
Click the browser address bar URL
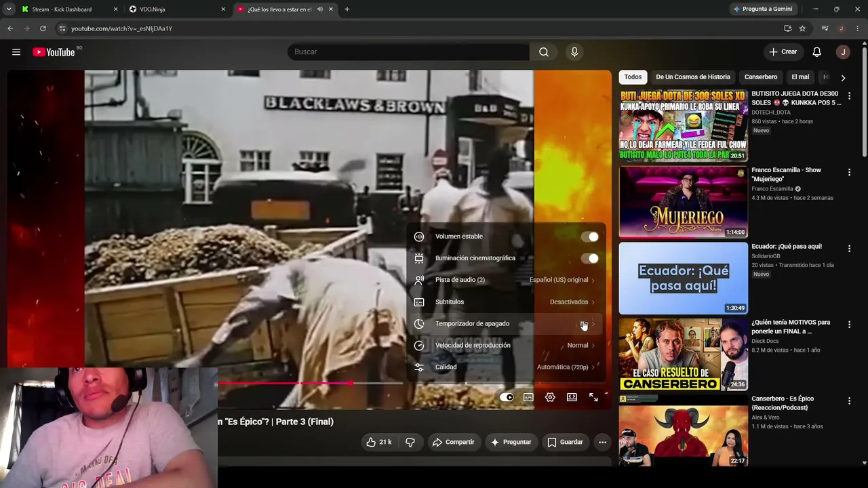(121, 28)
